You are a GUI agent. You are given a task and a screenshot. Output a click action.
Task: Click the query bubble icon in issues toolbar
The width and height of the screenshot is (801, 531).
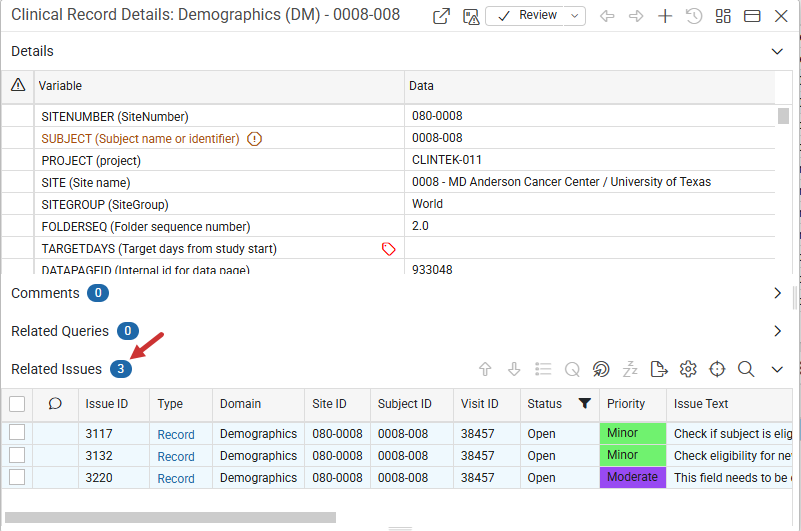click(572, 369)
